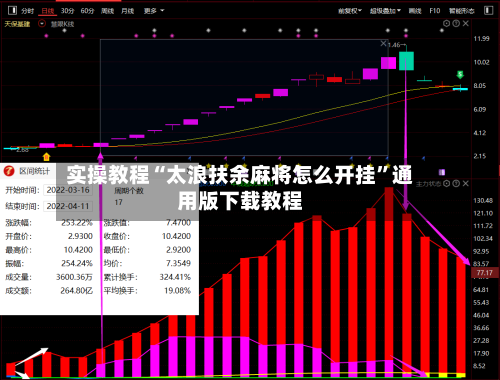Click the 天保基建 stock name
Viewport: 500px width, 380px height.
(17, 24)
